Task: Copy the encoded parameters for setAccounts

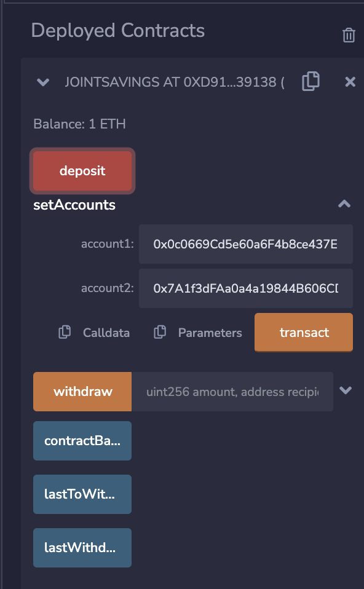Action: (x=159, y=332)
